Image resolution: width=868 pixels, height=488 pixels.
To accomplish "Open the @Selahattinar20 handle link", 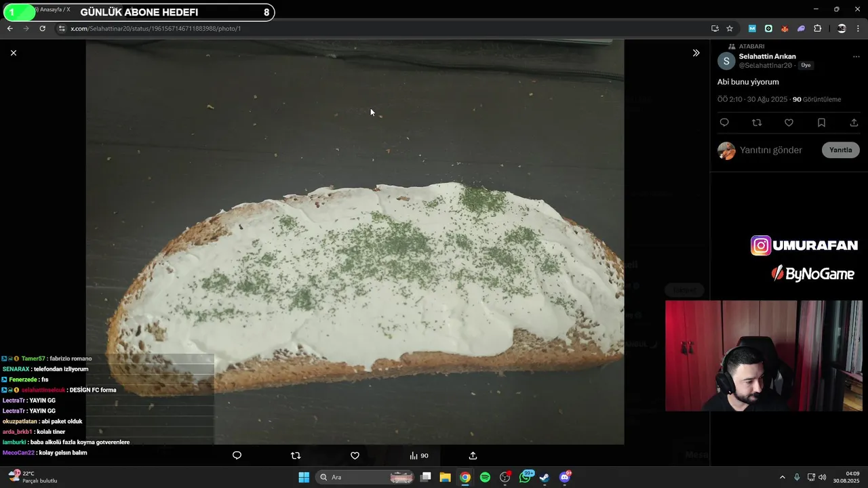I will pos(766,66).
